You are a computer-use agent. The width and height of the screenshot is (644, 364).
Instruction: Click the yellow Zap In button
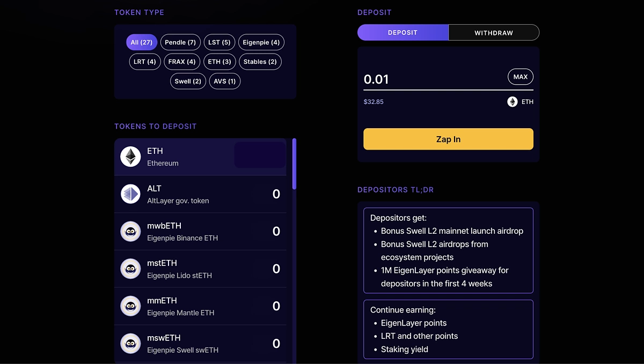click(x=448, y=139)
